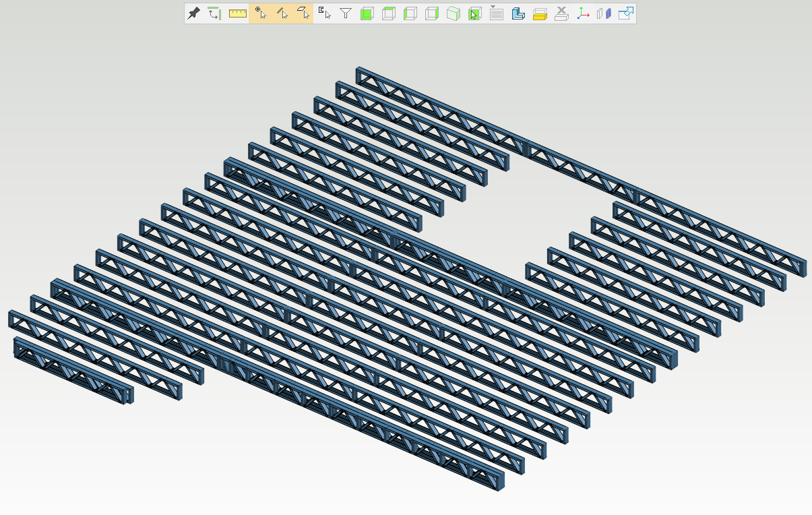This screenshot has width=812, height=515.
Task: Toggle the point selection cursor mode
Action: [260, 13]
